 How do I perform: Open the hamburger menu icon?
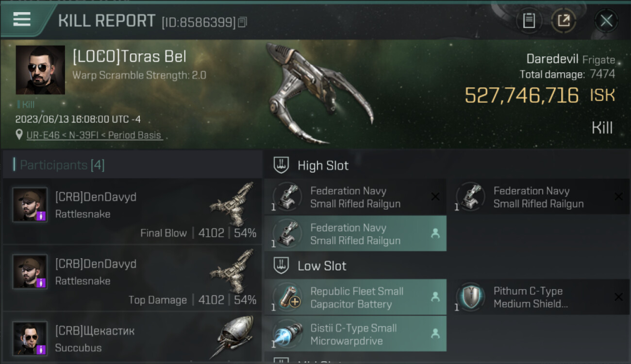click(21, 20)
